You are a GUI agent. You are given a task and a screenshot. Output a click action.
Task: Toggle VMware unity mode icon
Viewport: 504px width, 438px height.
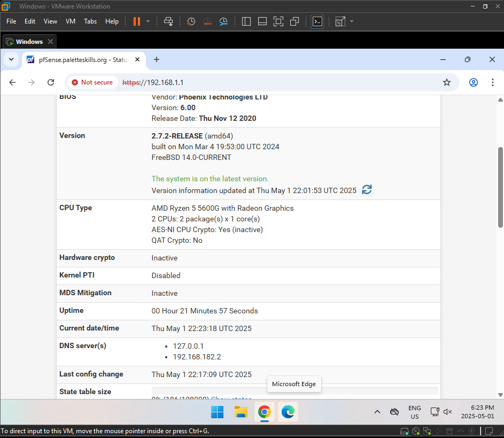(x=294, y=21)
